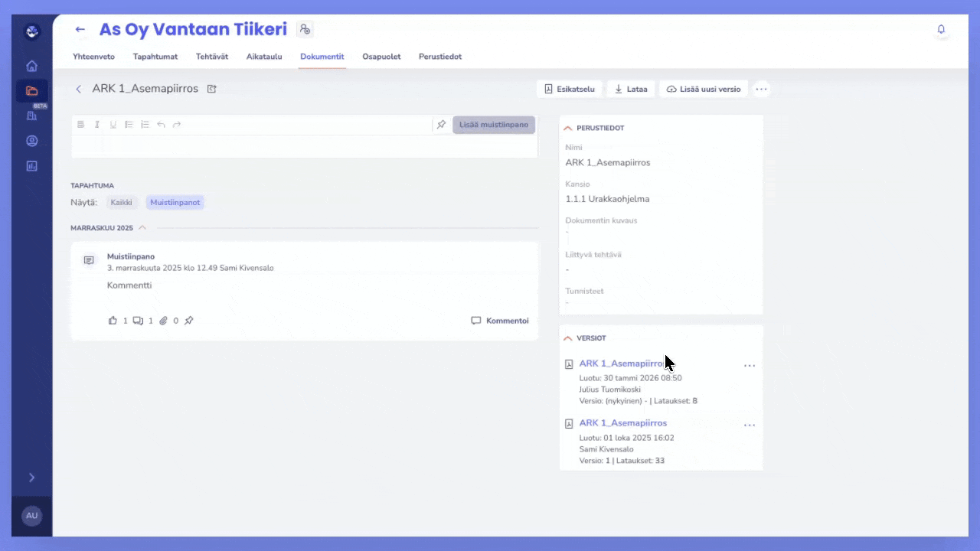Open the notifications bell icon
The image size is (980, 551).
coord(941,30)
